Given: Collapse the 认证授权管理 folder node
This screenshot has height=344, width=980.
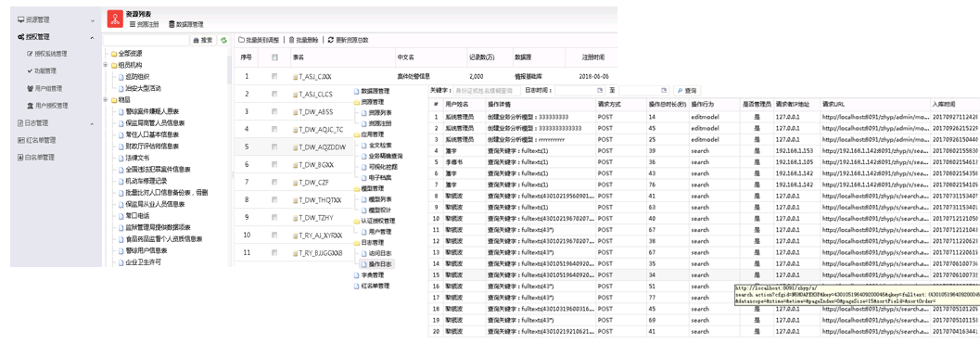Looking at the screenshot, I should [x=357, y=221].
